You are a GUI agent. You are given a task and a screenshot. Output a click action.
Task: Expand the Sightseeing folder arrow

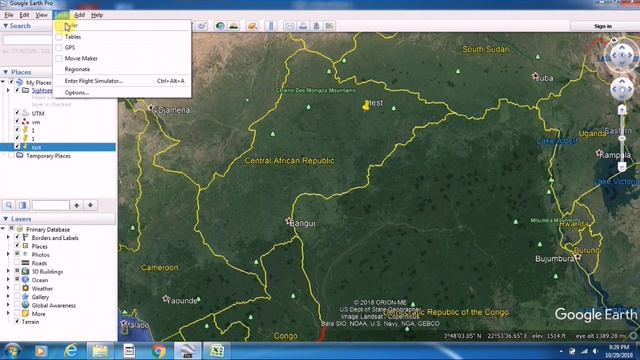coord(8,90)
